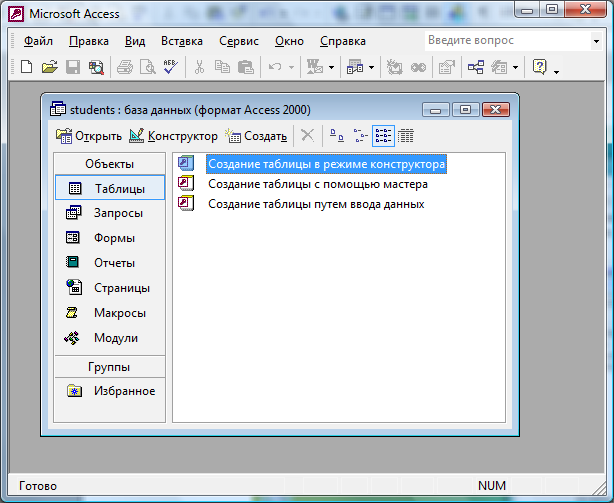
Task: Select Создание таблицы с помощью мастера
Action: (318, 184)
